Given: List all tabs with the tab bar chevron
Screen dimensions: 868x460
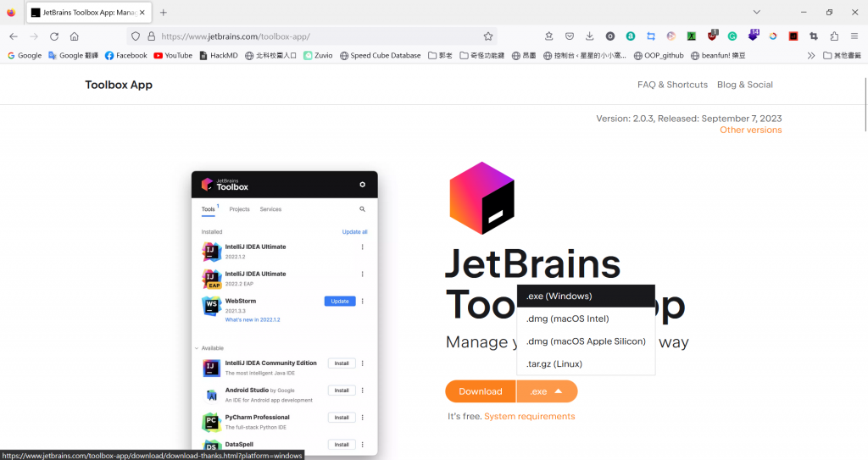Looking at the screenshot, I should point(757,12).
